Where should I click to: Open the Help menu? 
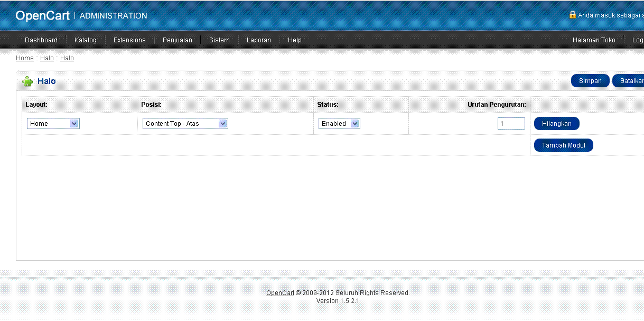(x=295, y=40)
